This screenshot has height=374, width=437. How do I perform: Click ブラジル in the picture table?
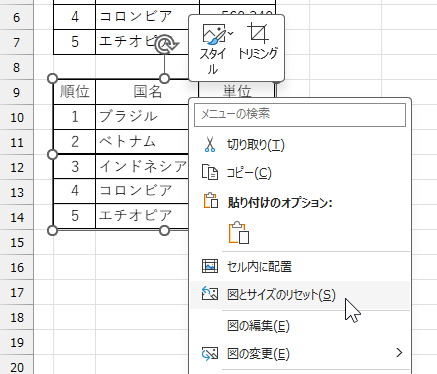pyautogui.click(x=128, y=116)
